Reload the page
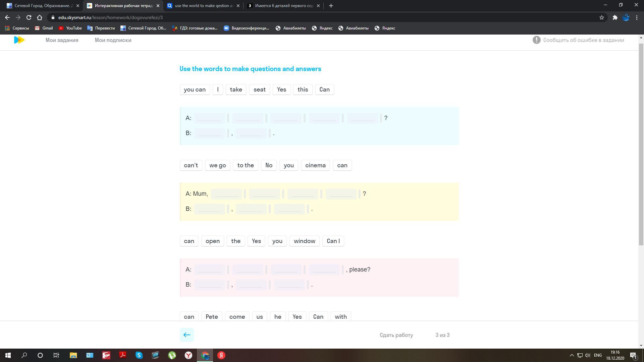644x362 pixels. pyautogui.click(x=29, y=17)
